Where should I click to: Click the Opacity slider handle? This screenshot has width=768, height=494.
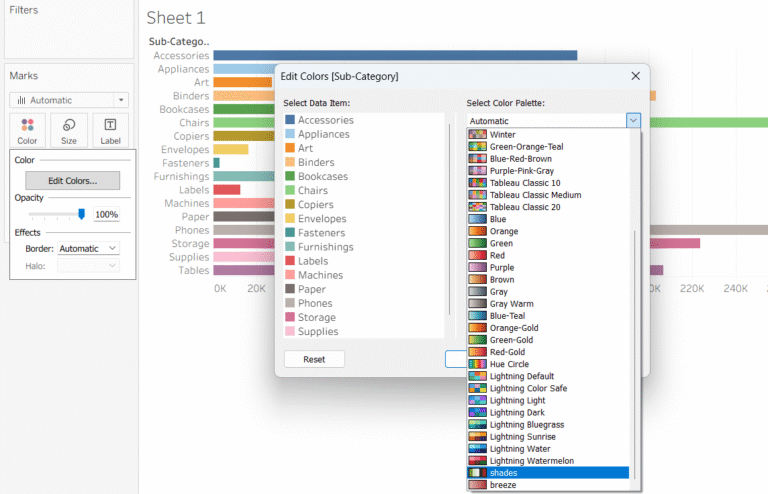click(x=81, y=214)
